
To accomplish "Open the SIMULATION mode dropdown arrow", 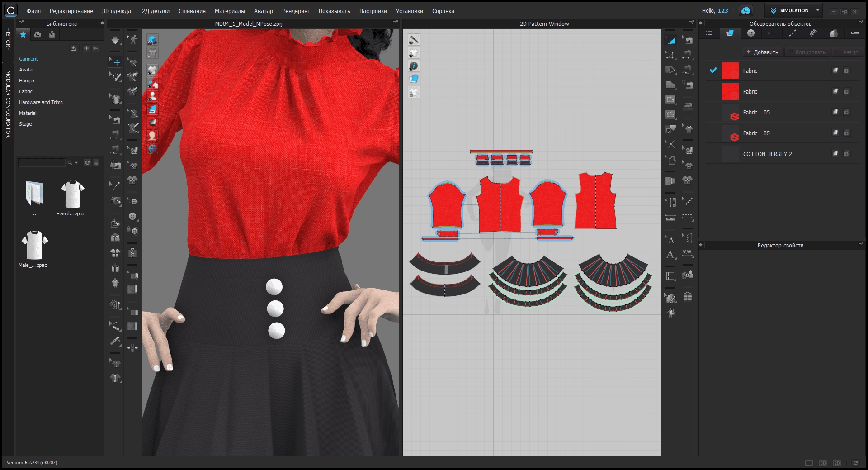I will [x=817, y=10].
